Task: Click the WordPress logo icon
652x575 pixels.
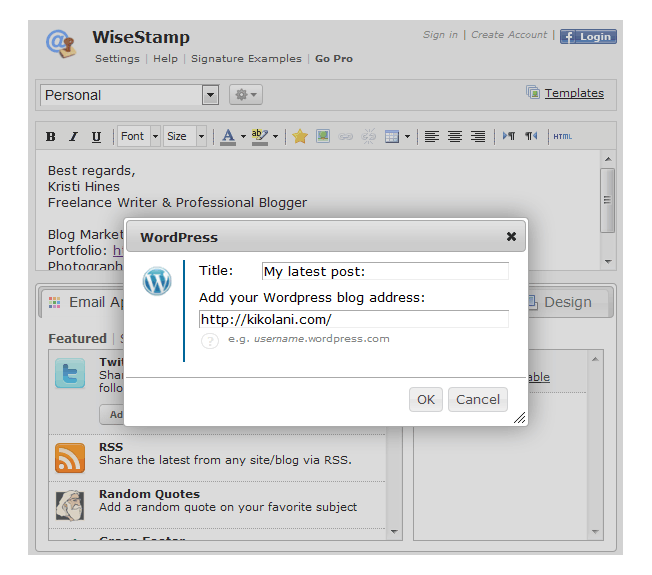Action: point(157,281)
